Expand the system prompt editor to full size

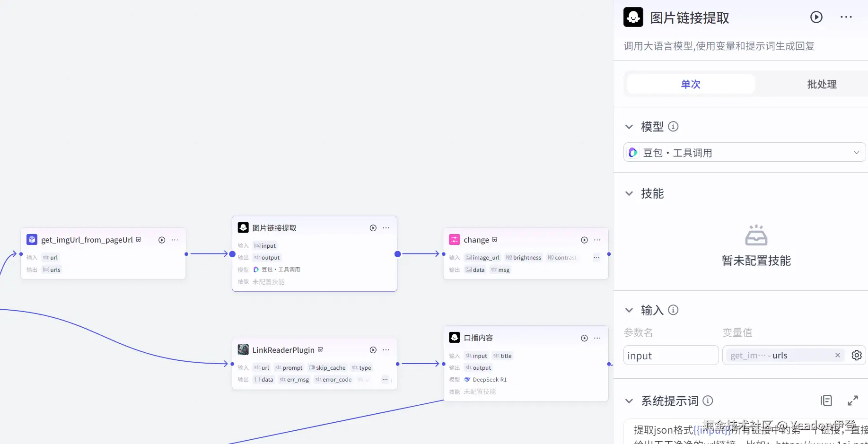coord(852,401)
